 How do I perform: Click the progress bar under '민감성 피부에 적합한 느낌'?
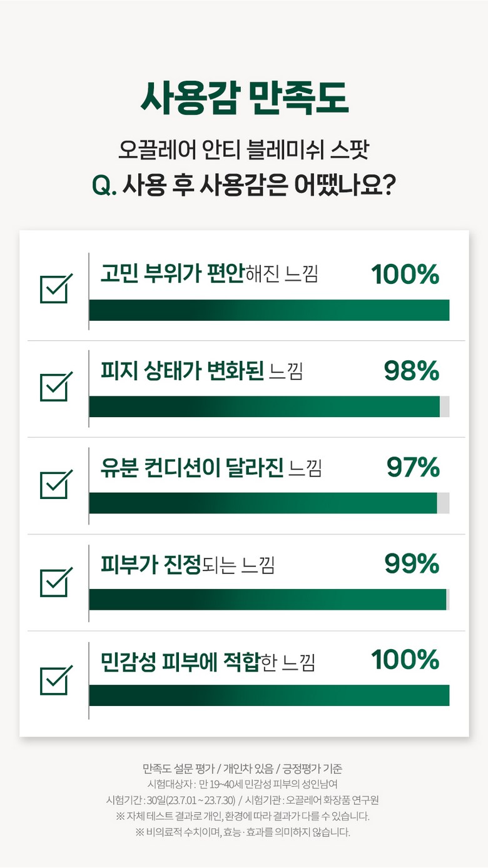click(269, 695)
